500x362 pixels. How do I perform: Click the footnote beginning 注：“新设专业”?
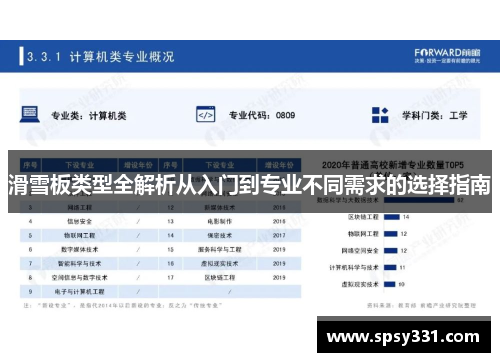click(122, 305)
